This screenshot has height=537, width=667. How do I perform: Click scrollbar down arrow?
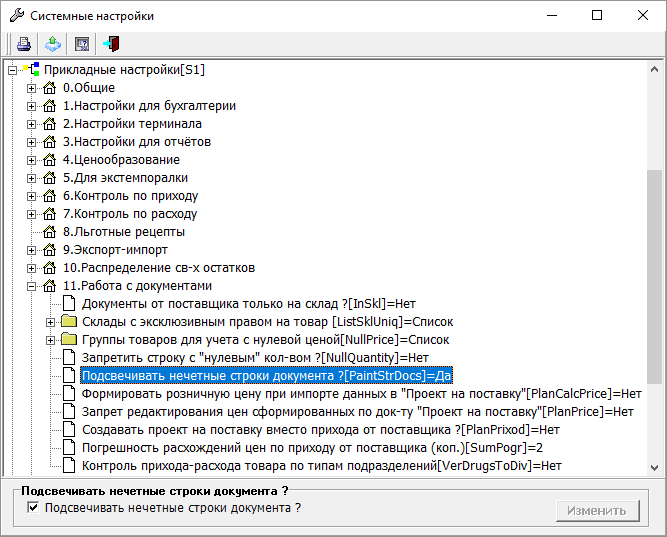point(654,468)
